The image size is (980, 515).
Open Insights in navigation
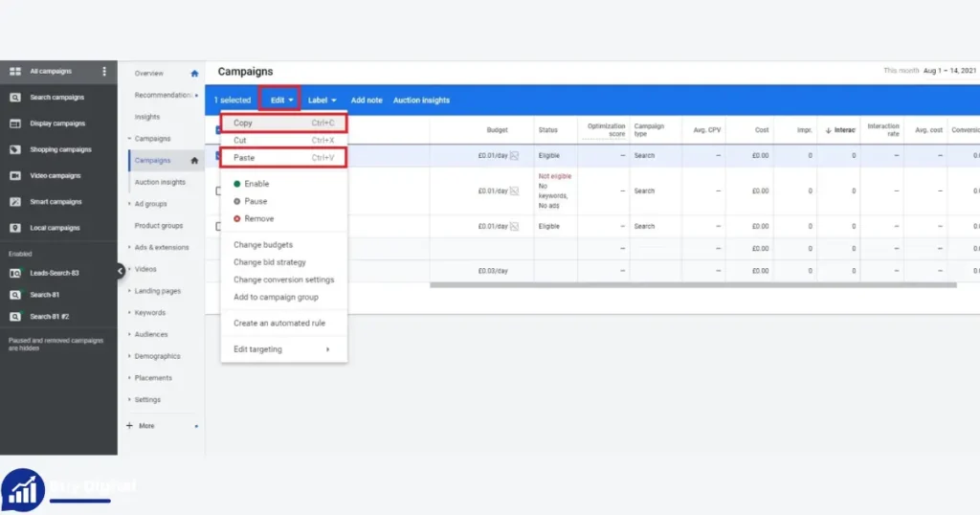tap(147, 117)
